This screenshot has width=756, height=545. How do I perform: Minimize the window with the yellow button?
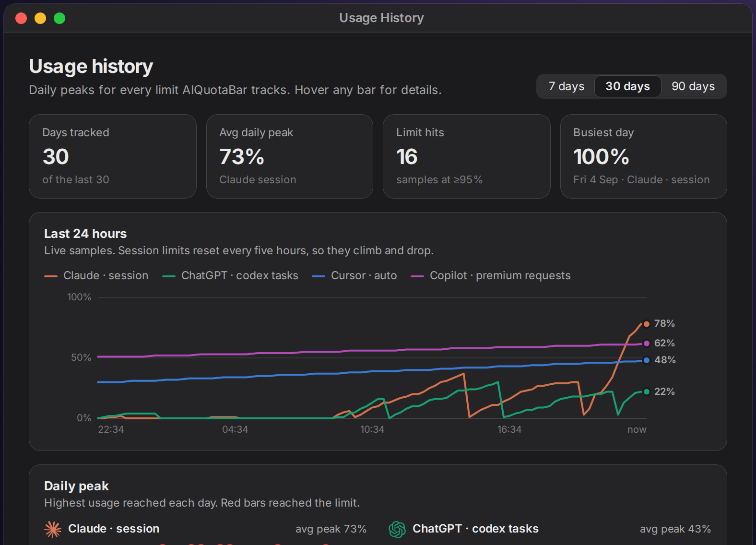pos(40,18)
